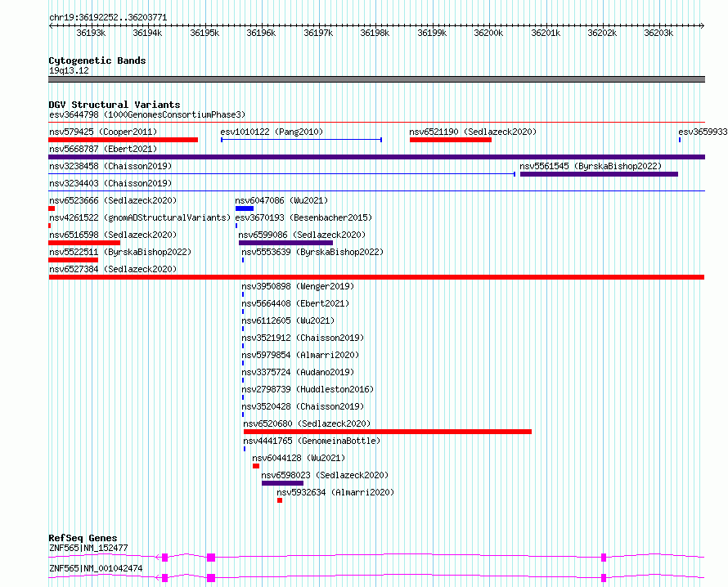The image size is (728, 587).
Task: Select the purple bar of nsv5668787 (Ebert2021)
Action: click(376, 157)
